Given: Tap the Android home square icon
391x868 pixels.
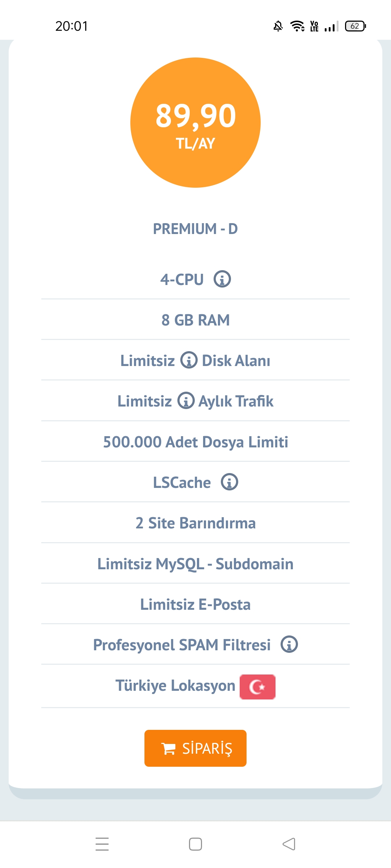Looking at the screenshot, I should point(195,844).
